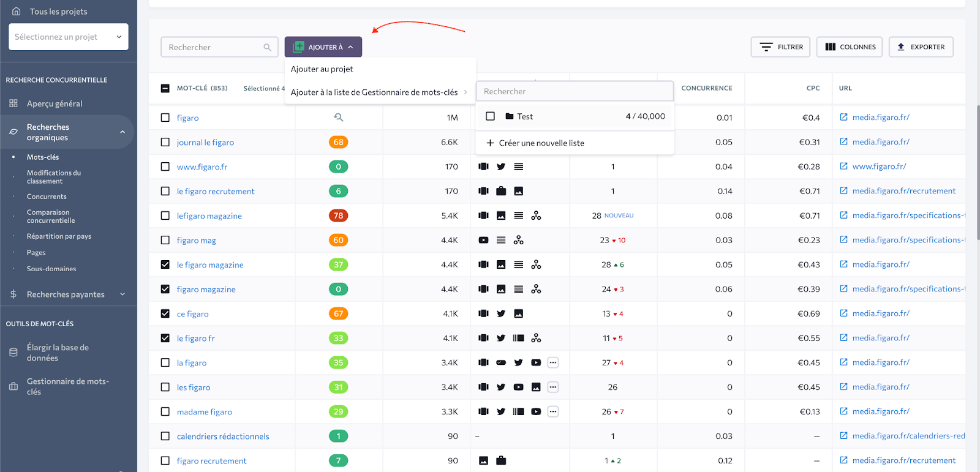Viewport: 980px width, 472px height.
Task: Open Gestionnaire de mots-clés in the sidebar
Action: pos(68,386)
